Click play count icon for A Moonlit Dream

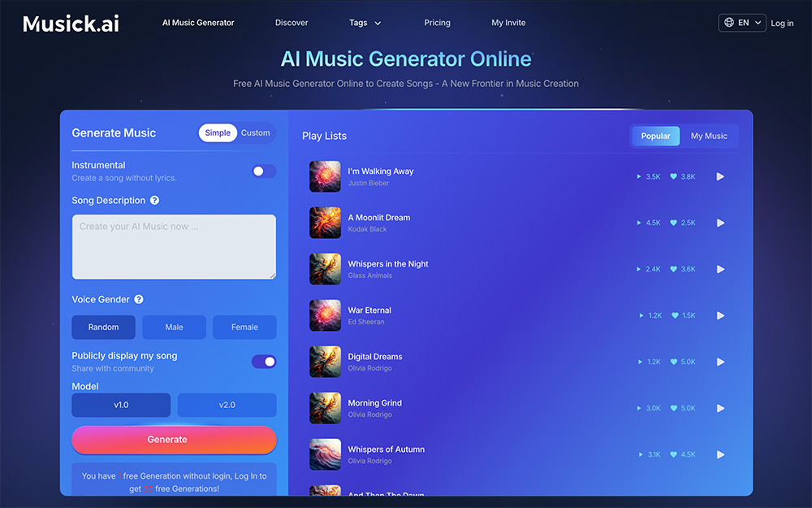point(638,223)
